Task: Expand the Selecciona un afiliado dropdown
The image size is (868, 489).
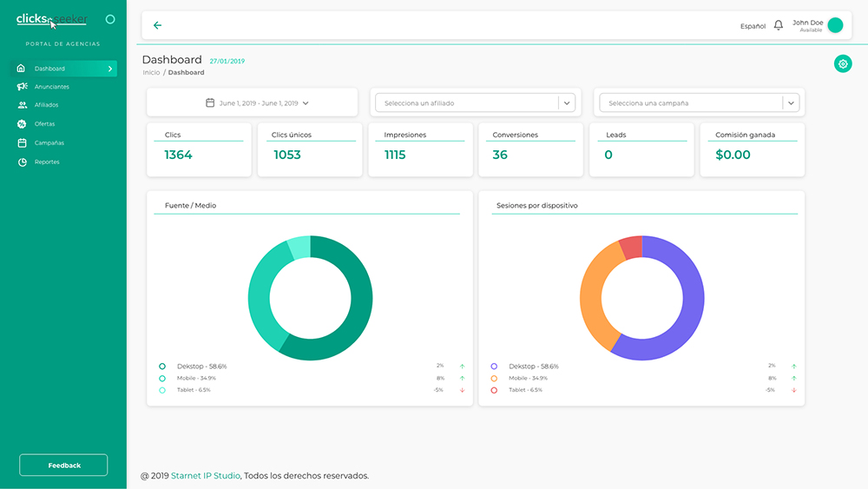Action: pos(567,103)
